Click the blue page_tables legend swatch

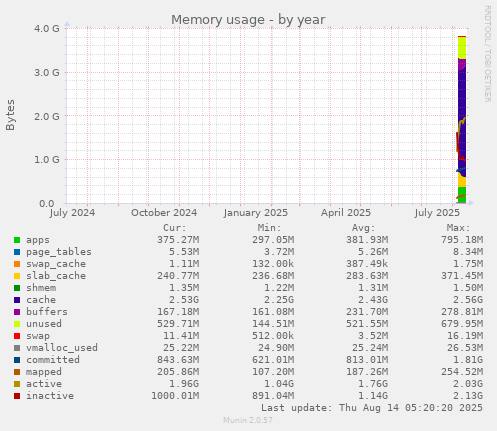pos(17,252)
